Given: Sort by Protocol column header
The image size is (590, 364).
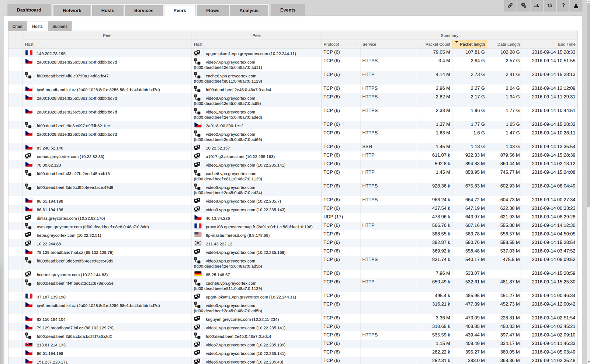Looking at the screenshot, I should coord(341,44).
